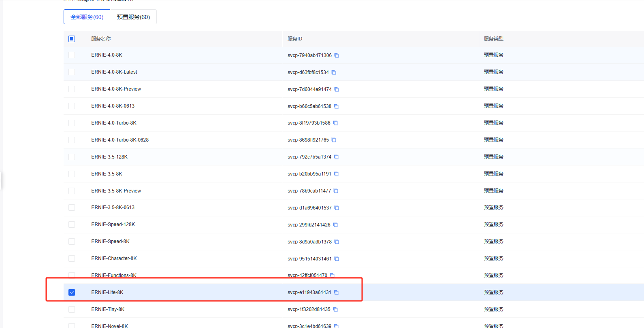Copy service ID svcp-8d9a0adb1378
The image size is (644, 328).
[x=337, y=242]
